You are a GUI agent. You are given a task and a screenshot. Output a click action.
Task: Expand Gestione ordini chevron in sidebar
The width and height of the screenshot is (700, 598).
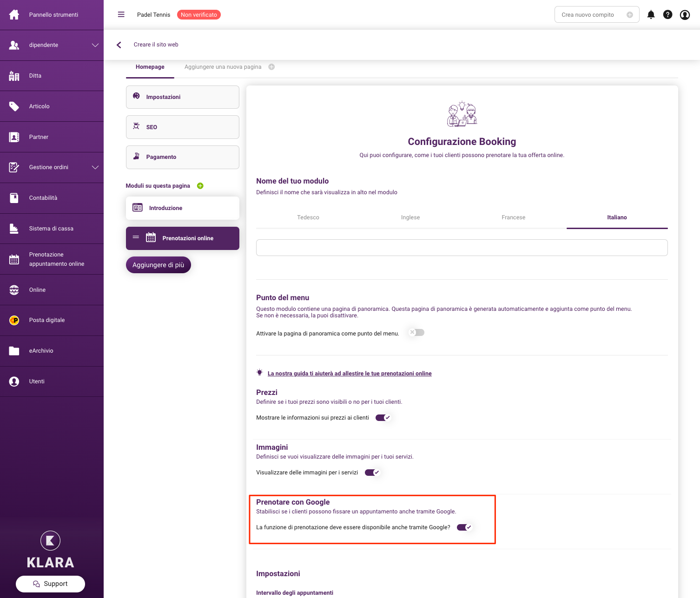click(x=95, y=167)
